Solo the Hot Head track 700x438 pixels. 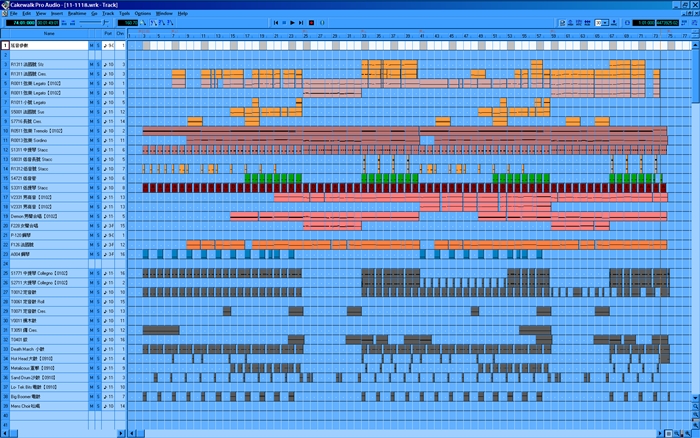tap(98, 358)
